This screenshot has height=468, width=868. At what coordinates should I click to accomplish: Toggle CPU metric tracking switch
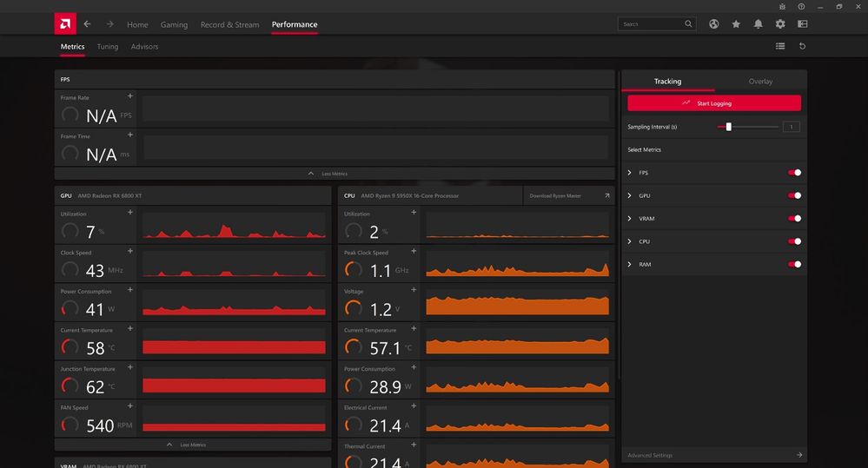[x=794, y=241]
